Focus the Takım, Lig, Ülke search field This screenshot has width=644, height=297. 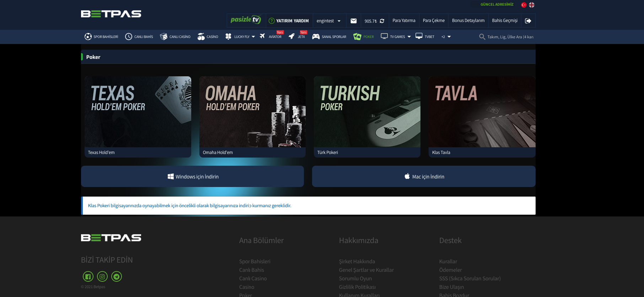510,37
